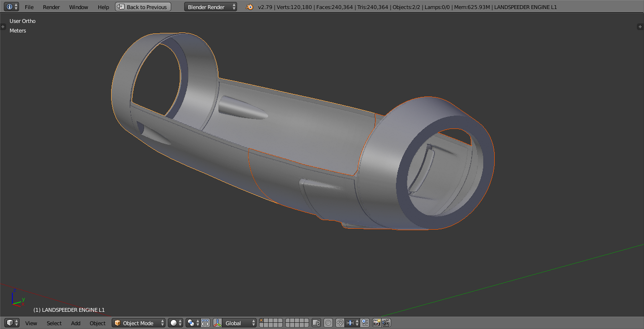The height and width of the screenshot is (329, 644).
Task: Toggle snap during transform magnet icon
Action: coord(340,323)
